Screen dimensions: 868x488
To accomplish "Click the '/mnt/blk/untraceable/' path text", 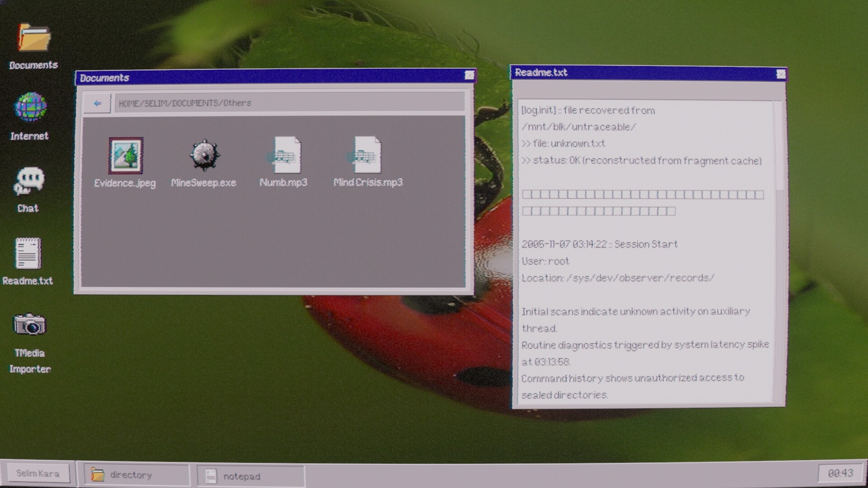I will click(579, 127).
